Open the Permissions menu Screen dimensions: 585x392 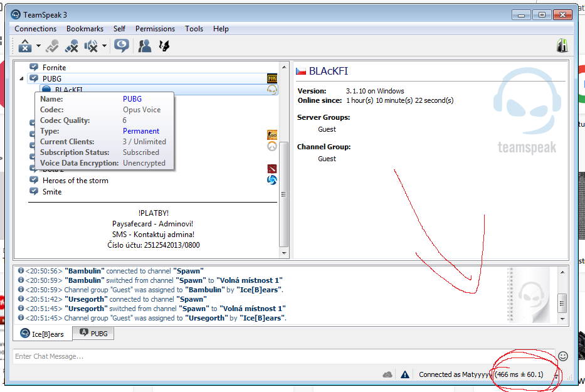155,29
